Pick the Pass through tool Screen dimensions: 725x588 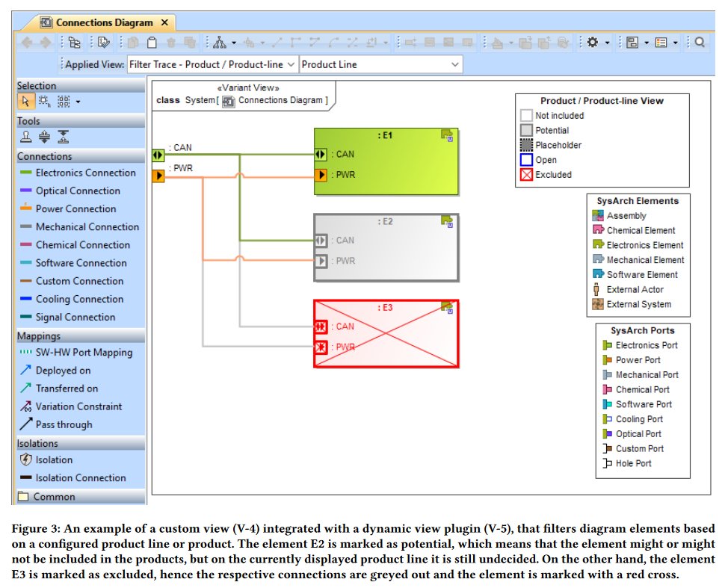(x=56, y=424)
